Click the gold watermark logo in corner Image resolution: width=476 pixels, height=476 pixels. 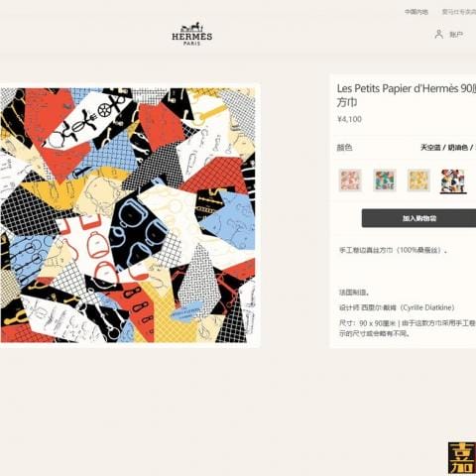[462, 458]
